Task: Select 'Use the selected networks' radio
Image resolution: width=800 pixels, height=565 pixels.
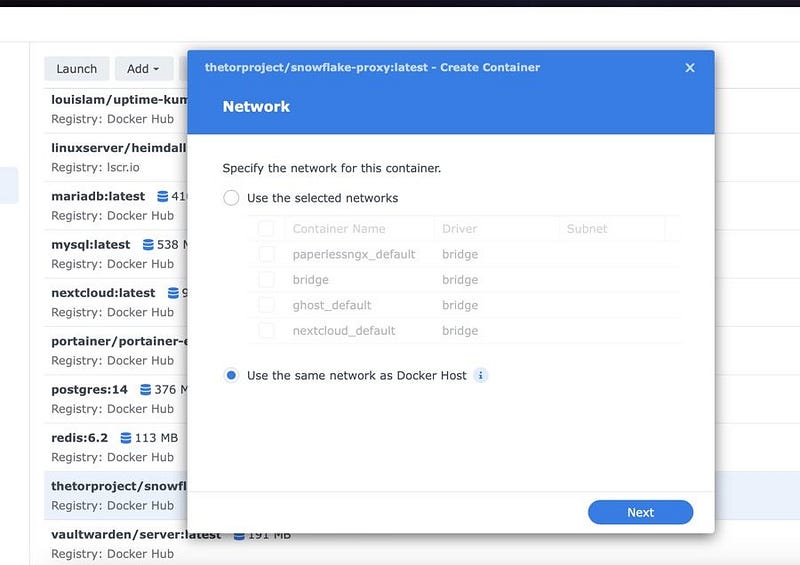Action: [231, 198]
